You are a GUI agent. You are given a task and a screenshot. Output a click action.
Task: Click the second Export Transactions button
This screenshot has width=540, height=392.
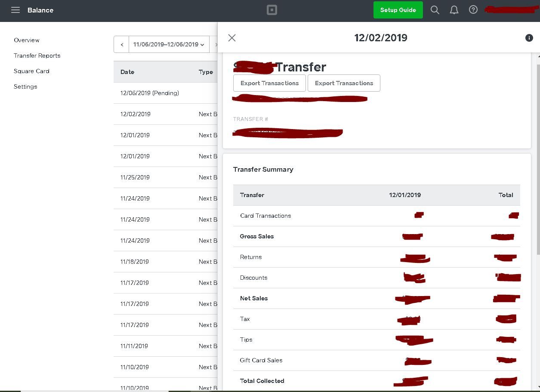click(x=344, y=83)
